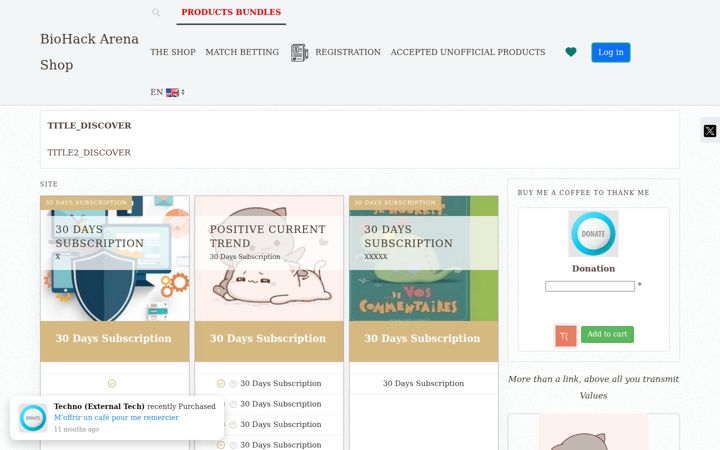The width and height of the screenshot is (720, 450).
Task: Click the third card's '30 Days Subscription' feature row
Action: (x=423, y=383)
